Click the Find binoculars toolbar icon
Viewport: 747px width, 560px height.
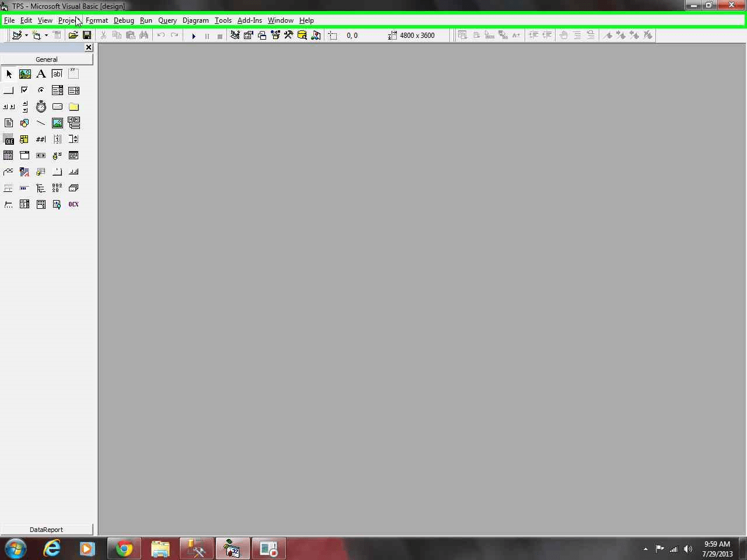tap(144, 36)
